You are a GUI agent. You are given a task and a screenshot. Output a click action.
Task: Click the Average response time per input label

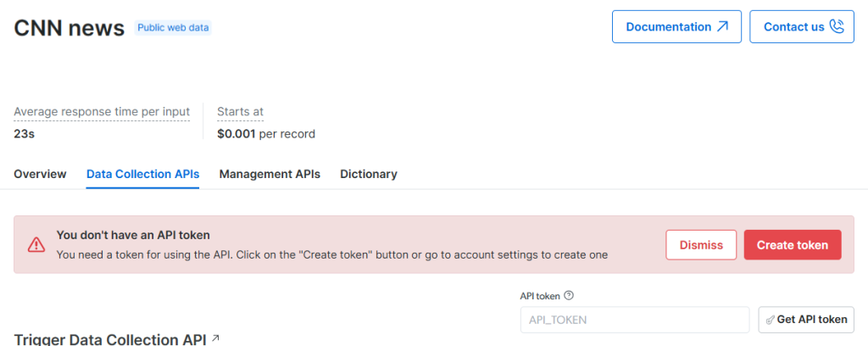(x=102, y=112)
